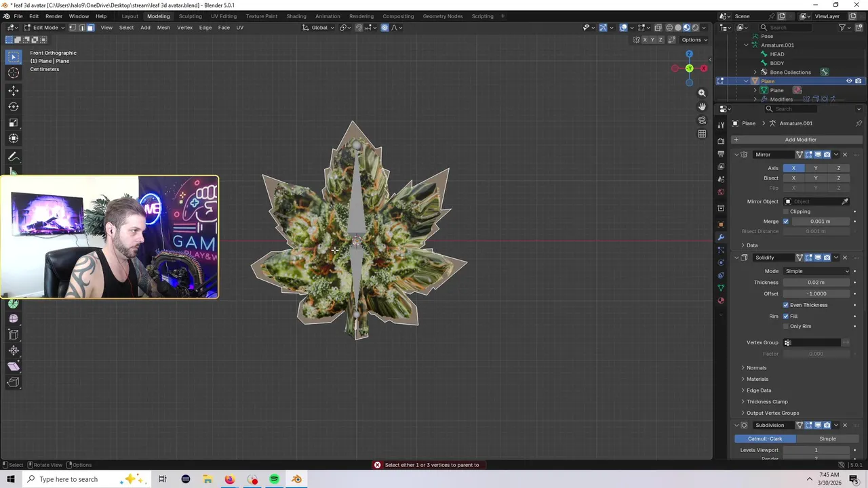Enable rendered viewport shading
Viewport: 868px width, 488px height.
695,28
